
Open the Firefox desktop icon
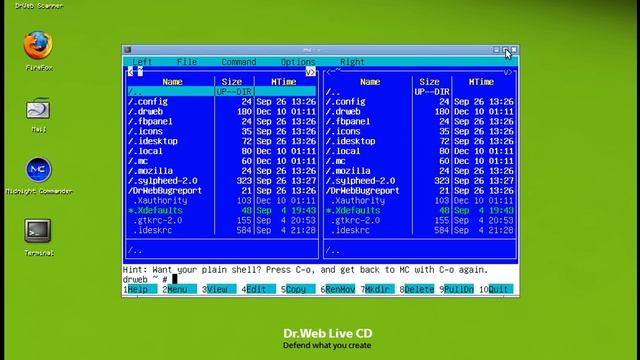[38, 45]
